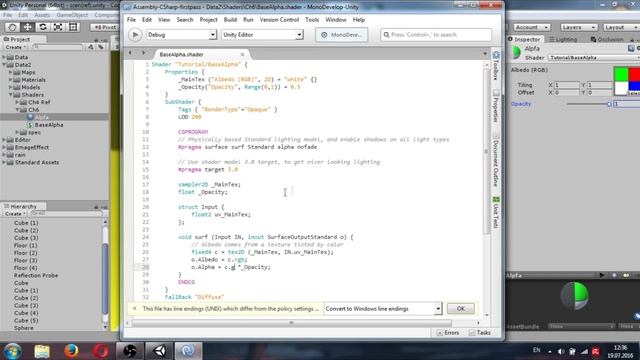Click the volume icon in system tray
The image size is (640, 360).
pyautogui.click(x=561, y=351)
